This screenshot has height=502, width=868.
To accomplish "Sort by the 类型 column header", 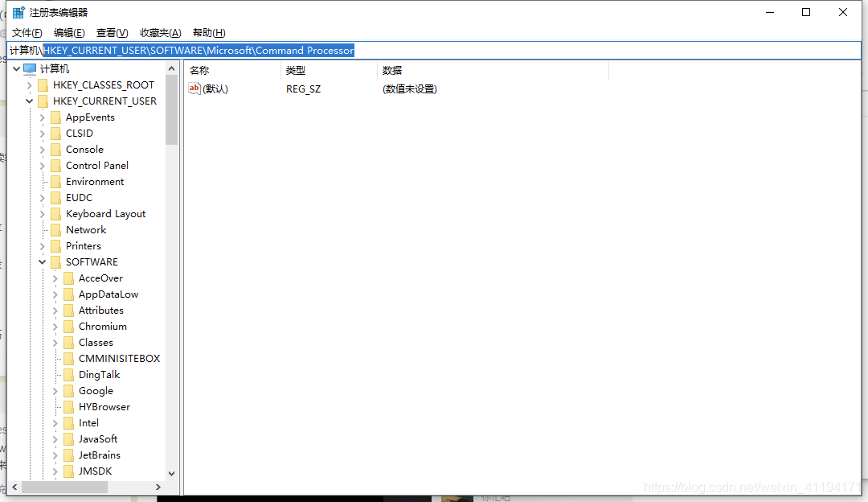I will click(329, 70).
